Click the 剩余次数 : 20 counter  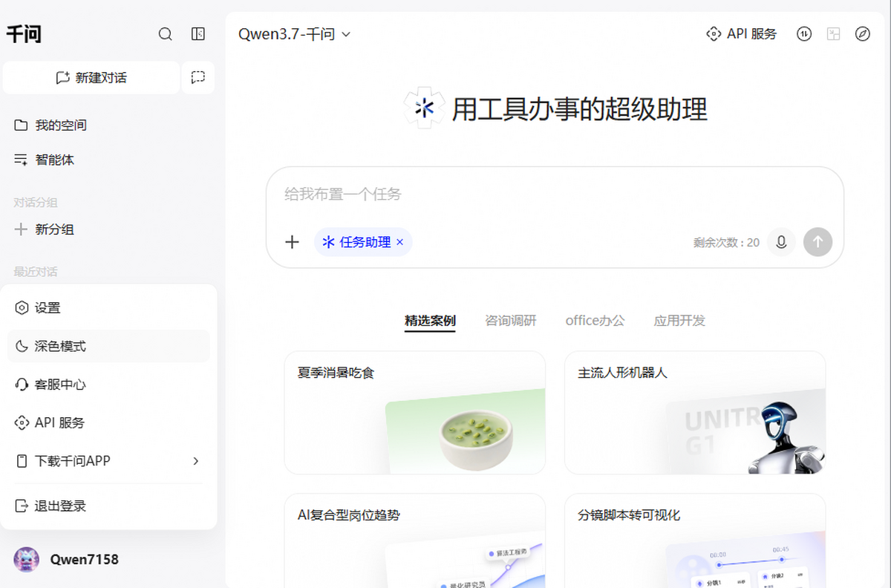[726, 243]
